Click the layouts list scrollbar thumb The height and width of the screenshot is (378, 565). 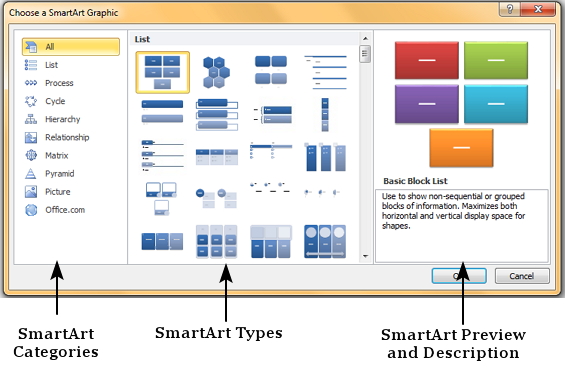click(365, 54)
